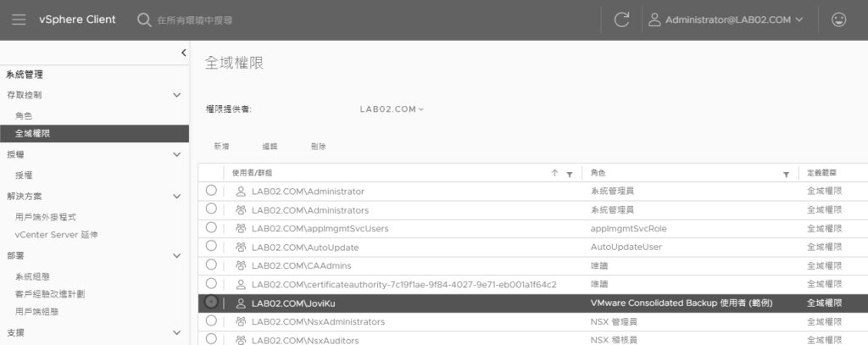
Task: Click the 定義範圍 column header
Action: pos(821,173)
